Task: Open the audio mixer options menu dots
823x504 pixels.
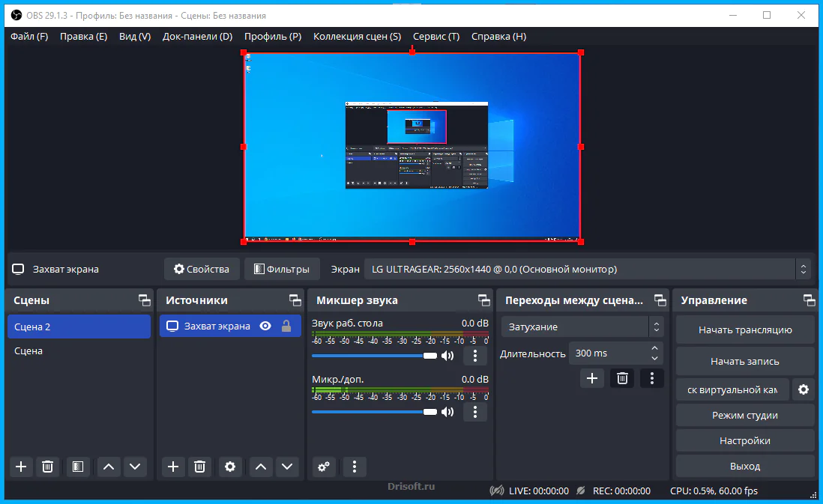Action: (354, 467)
